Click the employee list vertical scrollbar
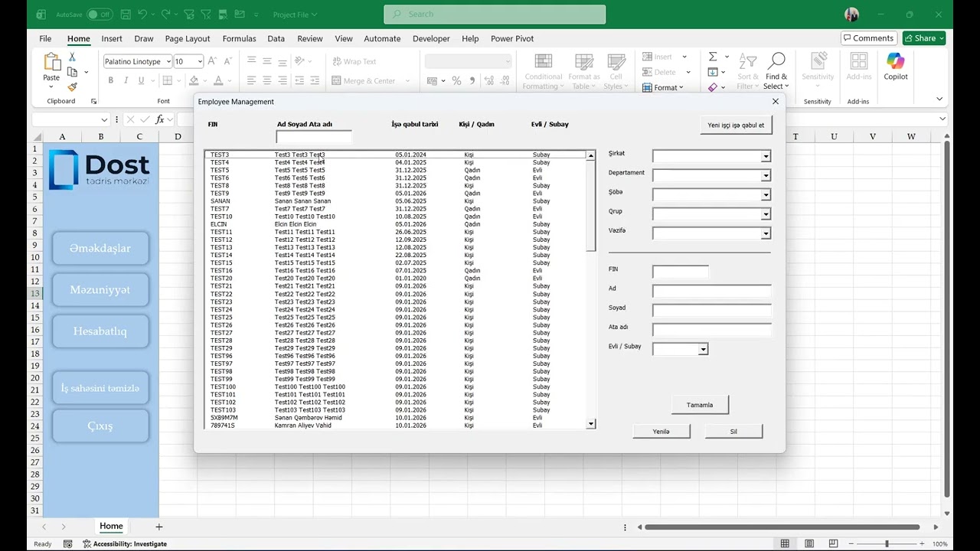 591,289
